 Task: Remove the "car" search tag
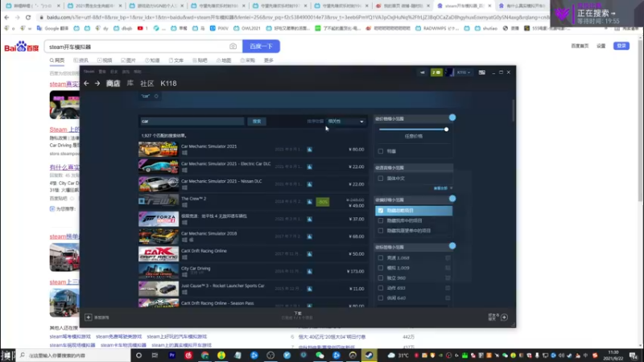tap(156, 96)
